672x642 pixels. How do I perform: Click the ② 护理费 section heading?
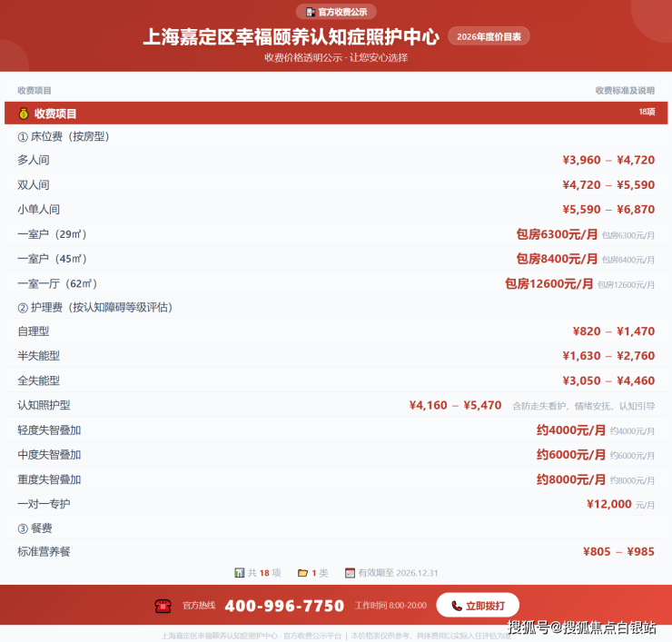94,307
